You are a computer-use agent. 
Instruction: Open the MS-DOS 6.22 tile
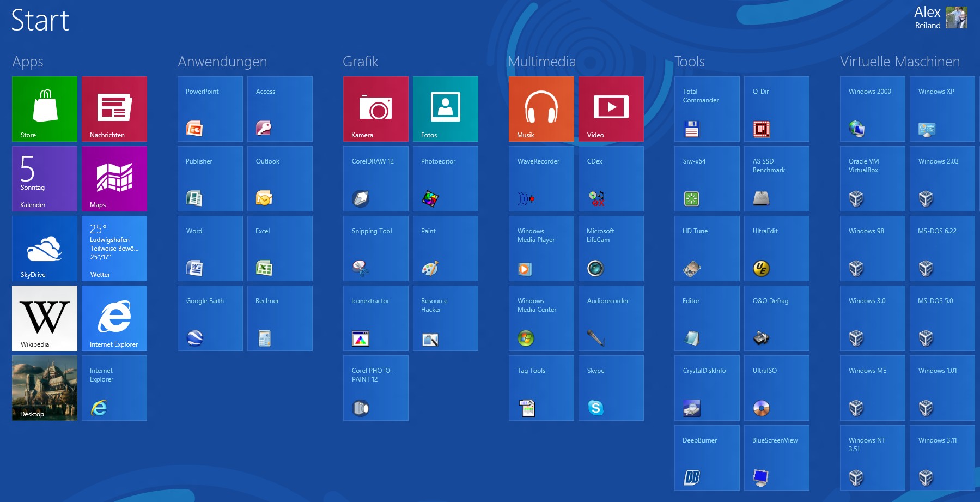[x=942, y=249]
